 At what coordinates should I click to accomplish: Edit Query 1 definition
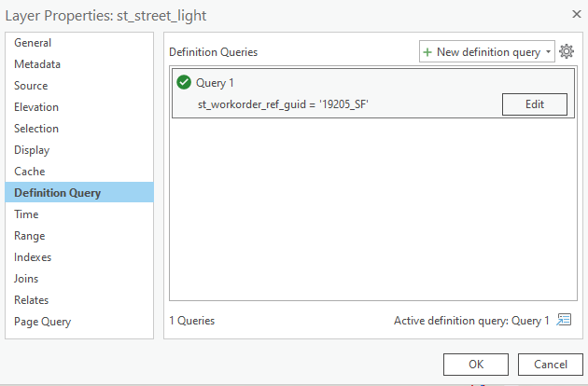pos(534,104)
